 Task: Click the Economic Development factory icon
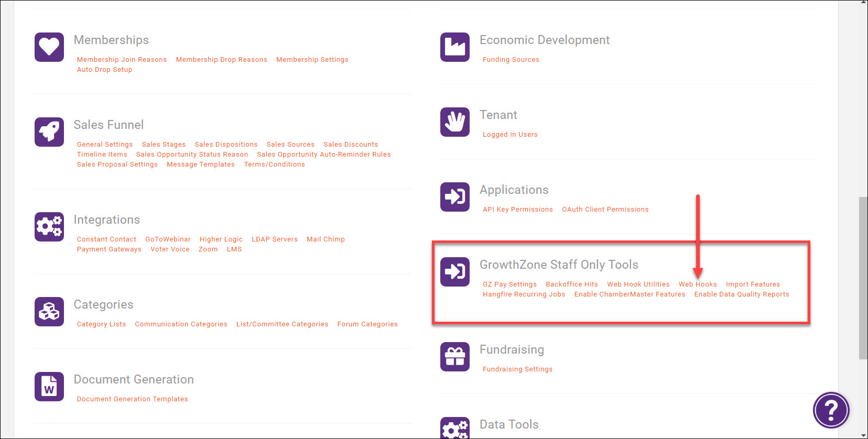[x=455, y=47]
